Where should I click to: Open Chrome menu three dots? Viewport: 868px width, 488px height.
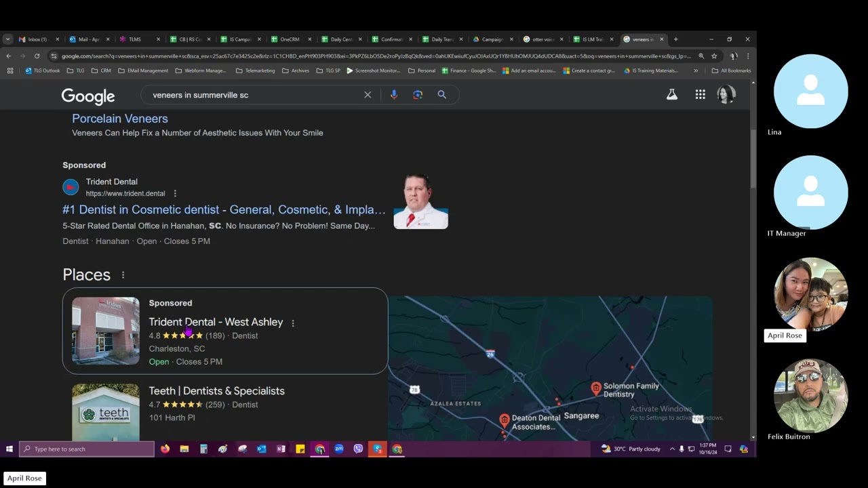coord(748,56)
